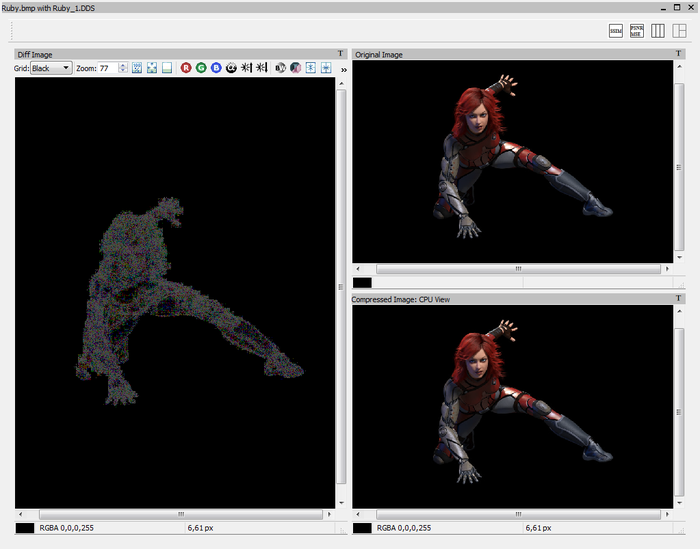Image resolution: width=700 pixels, height=549 pixels.
Task: Click the alpha channel icon in Diff toolbar
Action: click(x=231, y=68)
